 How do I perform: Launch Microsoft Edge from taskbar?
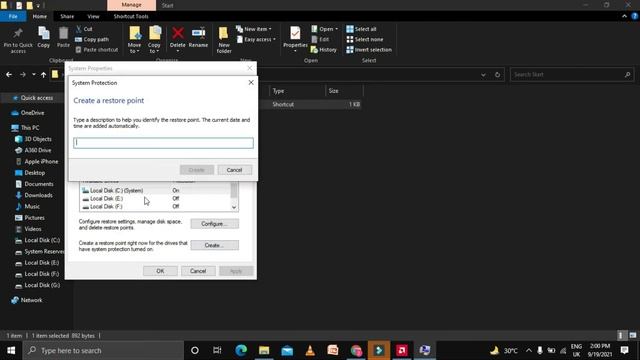[x=241, y=350]
